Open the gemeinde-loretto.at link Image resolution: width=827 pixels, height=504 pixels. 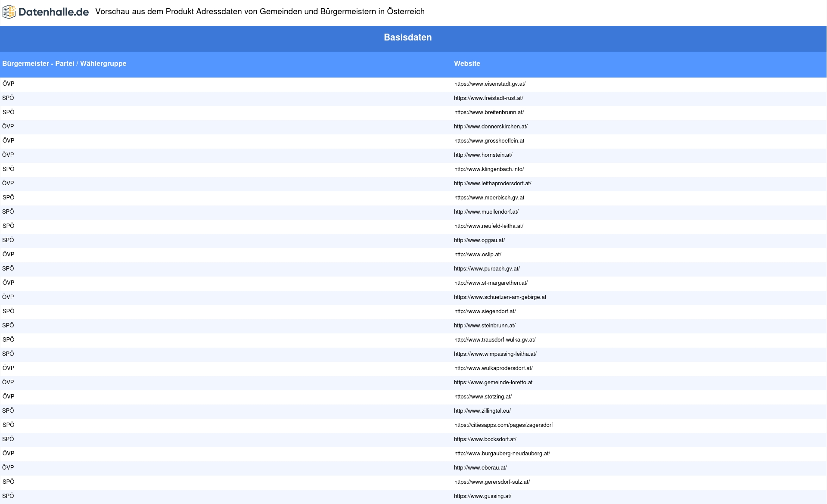point(493,383)
